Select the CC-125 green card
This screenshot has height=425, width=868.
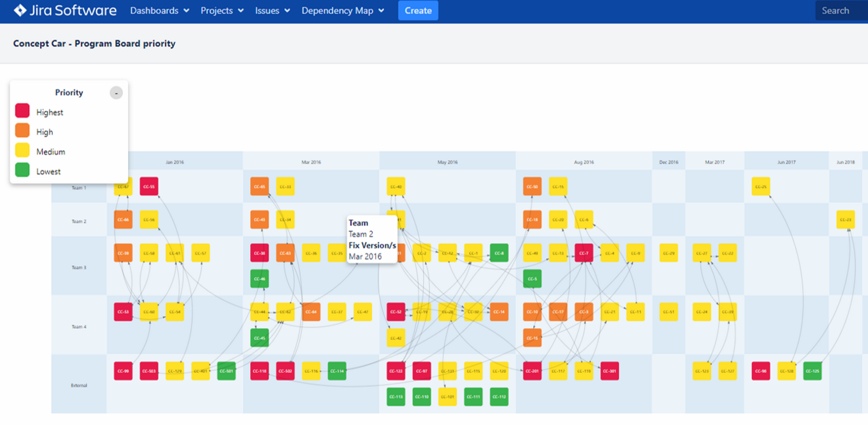[812, 371]
